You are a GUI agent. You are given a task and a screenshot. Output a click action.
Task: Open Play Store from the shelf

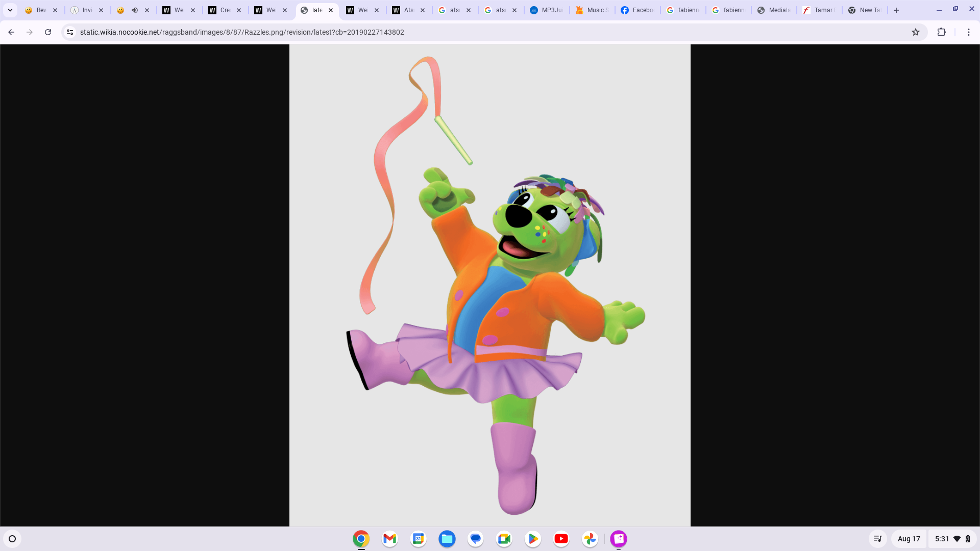coord(533,539)
